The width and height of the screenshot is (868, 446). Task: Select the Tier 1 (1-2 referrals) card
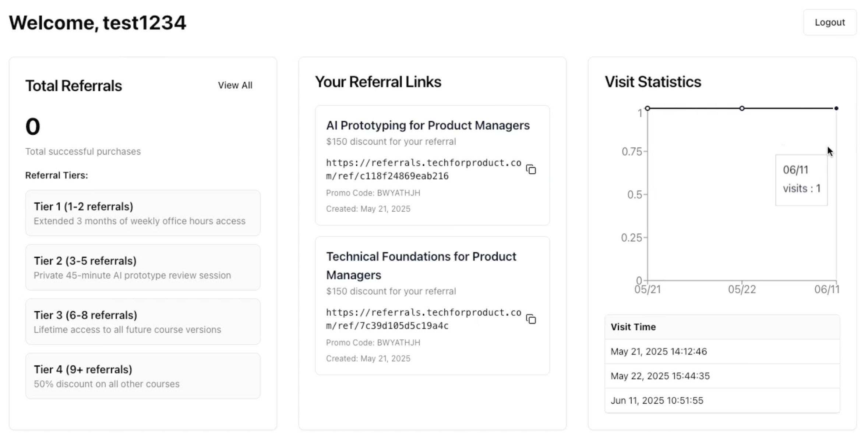click(x=143, y=213)
